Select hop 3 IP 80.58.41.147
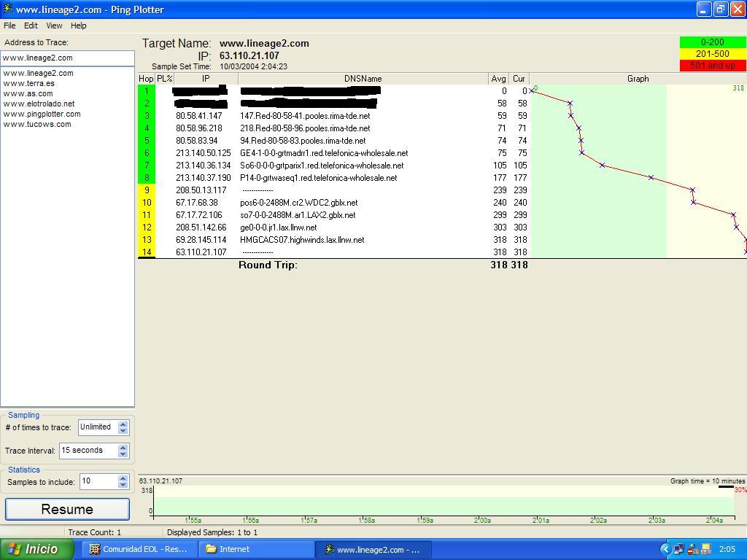Screen dimensions: 747x560 [199, 116]
